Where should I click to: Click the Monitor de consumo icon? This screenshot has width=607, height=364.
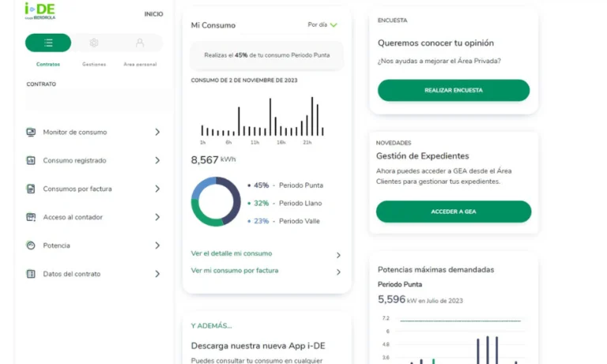pyautogui.click(x=31, y=133)
